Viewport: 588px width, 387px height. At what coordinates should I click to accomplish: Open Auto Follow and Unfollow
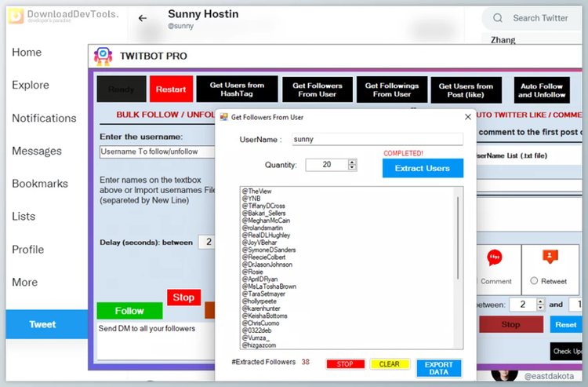click(x=542, y=90)
